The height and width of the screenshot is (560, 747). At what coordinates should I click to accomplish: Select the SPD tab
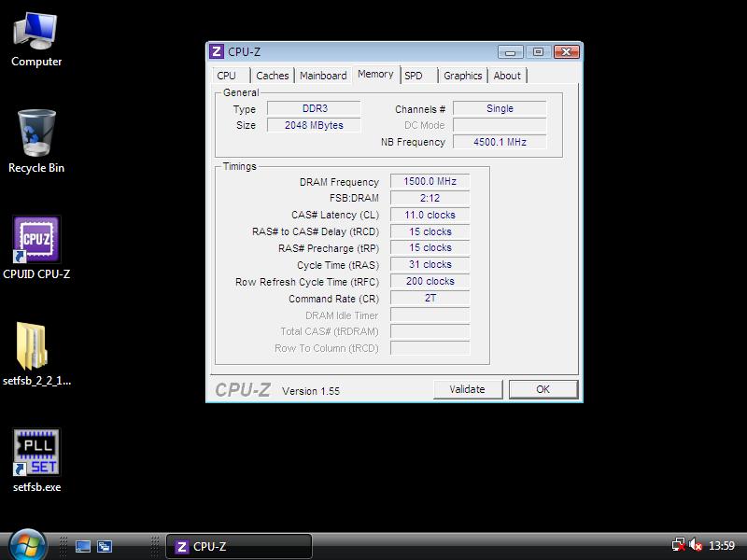coord(414,76)
